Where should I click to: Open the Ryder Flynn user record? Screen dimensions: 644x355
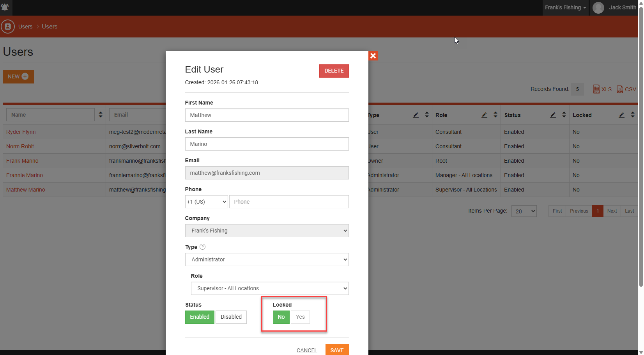[x=21, y=132]
